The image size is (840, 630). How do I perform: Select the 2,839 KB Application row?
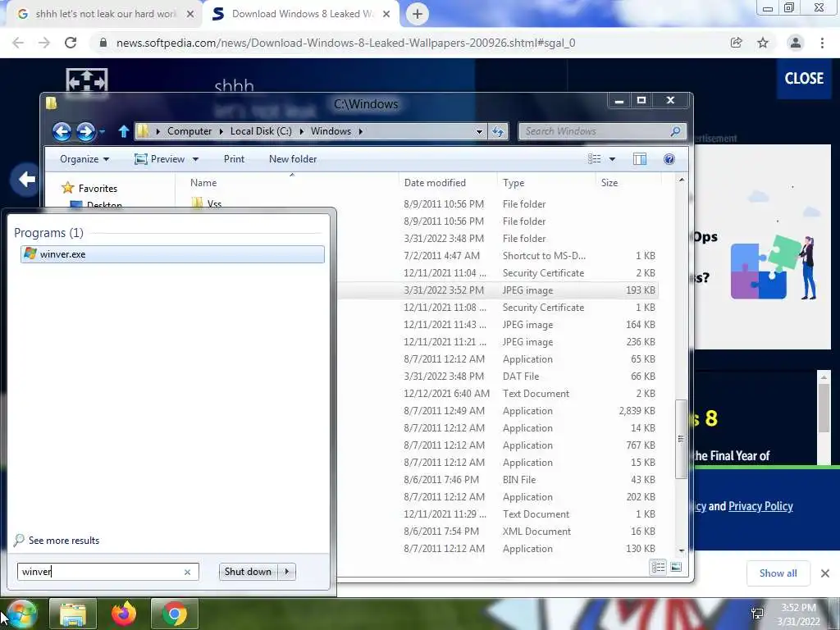[x=498, y=411]
